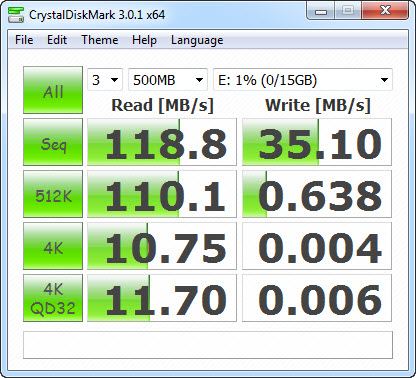Screen dimensions: 416x378
Task: Click the maximize button in title bar
Action: (x=348, y=11)
